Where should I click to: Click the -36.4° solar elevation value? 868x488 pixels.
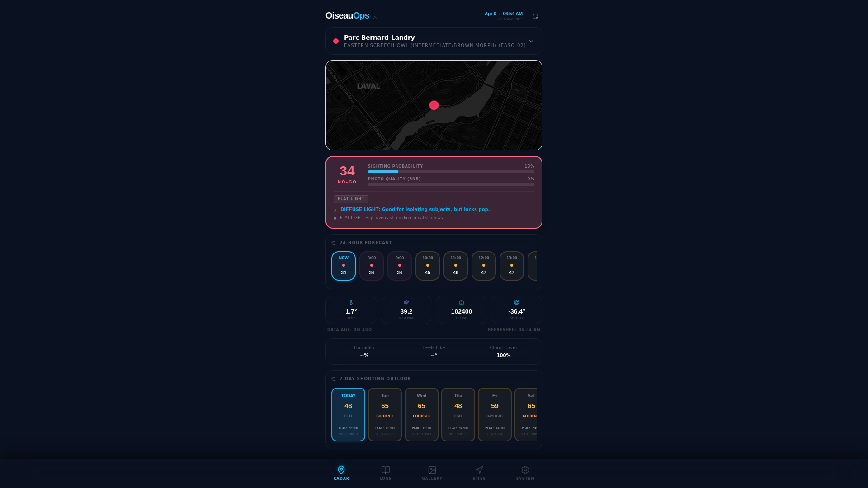(517, 311)
